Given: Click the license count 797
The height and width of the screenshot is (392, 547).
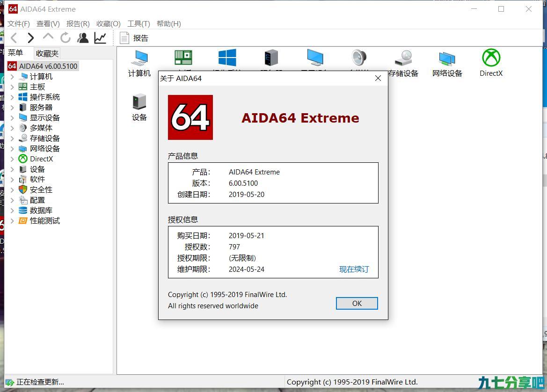Looking at the screenshot, I should click(234, 247).
